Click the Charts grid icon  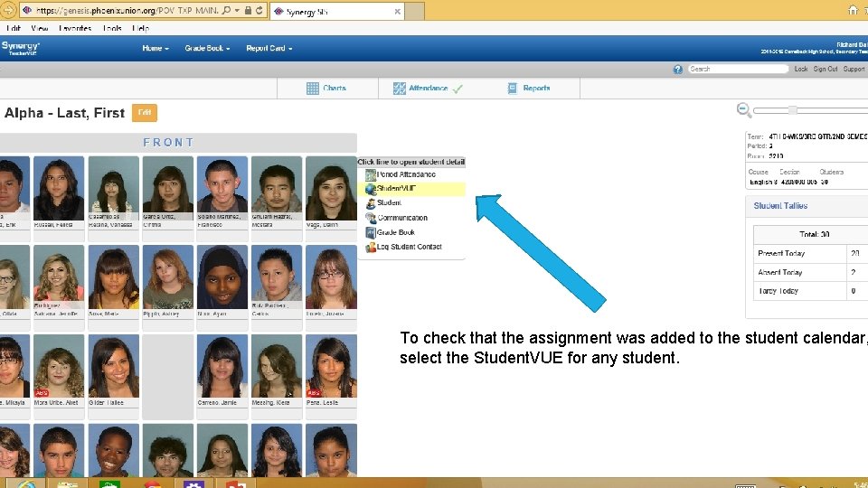[x=312, y=89]
